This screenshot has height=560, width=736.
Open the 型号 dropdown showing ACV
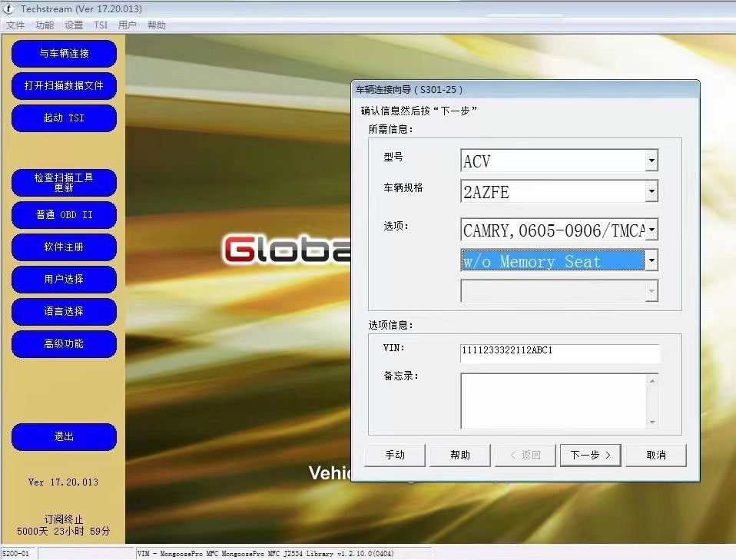[653, 161]
